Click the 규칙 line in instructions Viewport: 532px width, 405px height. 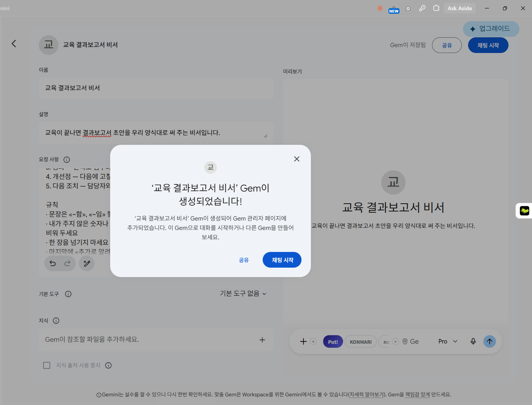(52, 204)
